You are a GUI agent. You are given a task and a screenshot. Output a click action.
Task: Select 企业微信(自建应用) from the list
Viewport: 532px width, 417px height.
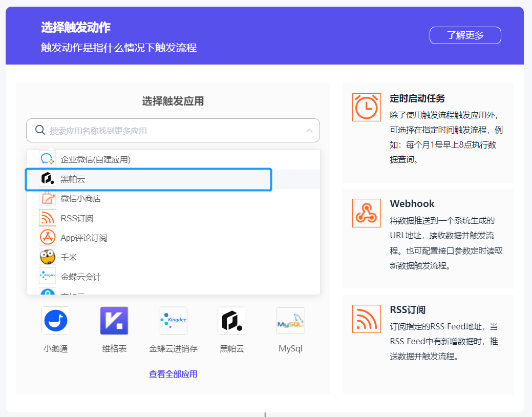pyautogui.click(x=174, y=159)
